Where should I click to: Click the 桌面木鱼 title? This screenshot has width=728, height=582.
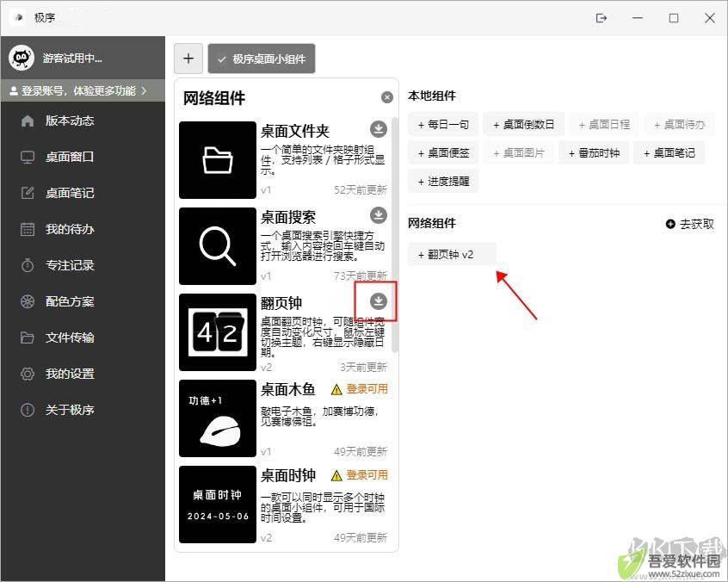288,389
